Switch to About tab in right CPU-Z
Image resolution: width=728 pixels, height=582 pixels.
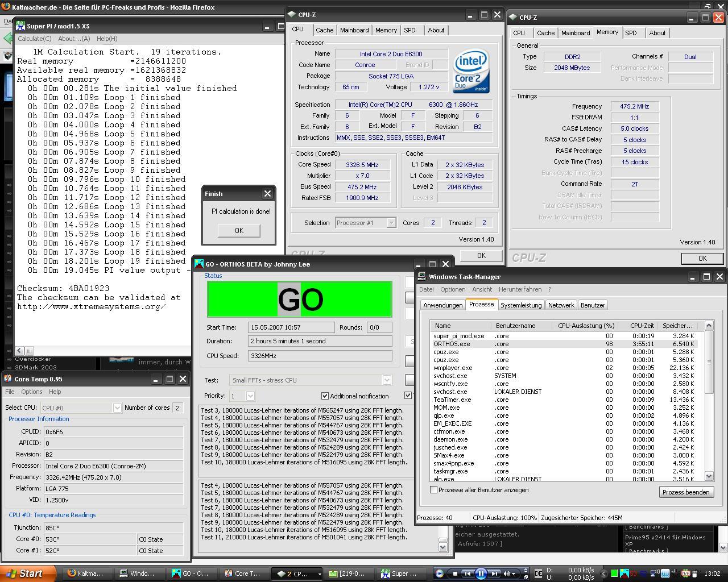click(657, 33)
